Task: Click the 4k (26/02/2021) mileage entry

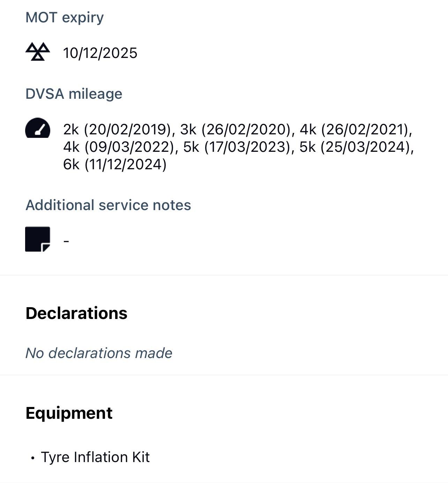Action: click(356, 130)
